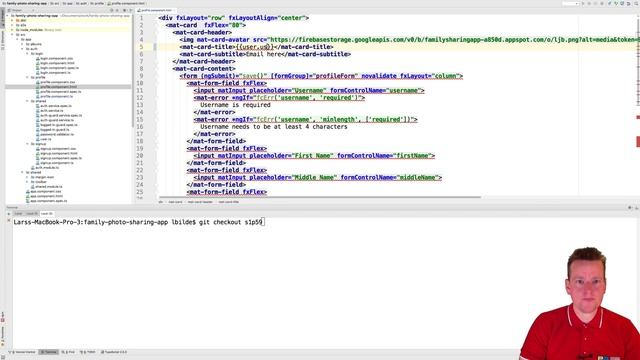
Task: Toggle the Project side tool tab
Action: [2, 18]
